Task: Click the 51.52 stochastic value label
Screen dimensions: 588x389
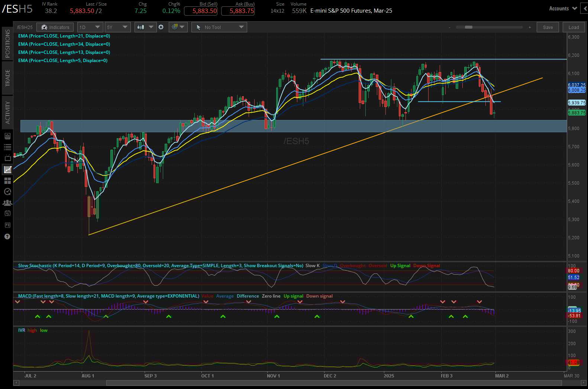Action: (x=574, y=278)
